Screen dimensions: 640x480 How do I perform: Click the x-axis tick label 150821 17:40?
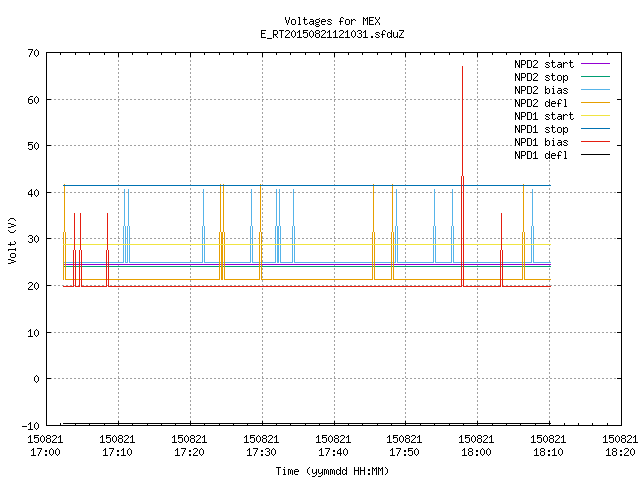[333, 446]
